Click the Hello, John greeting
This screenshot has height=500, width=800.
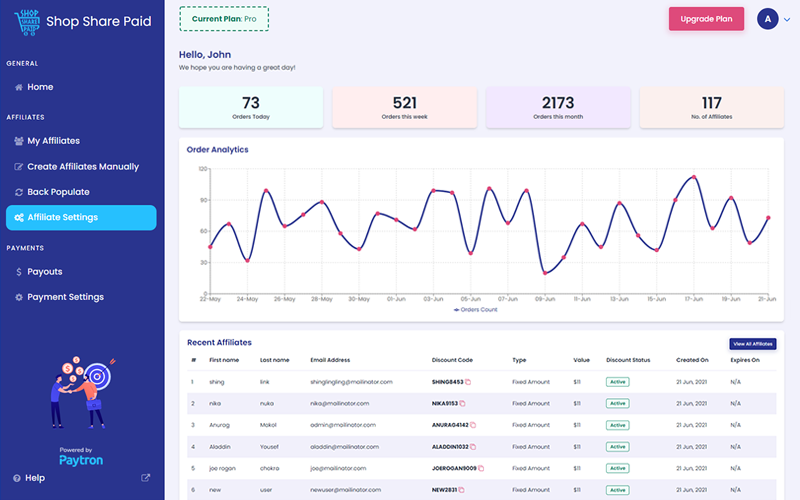(205, 55)
